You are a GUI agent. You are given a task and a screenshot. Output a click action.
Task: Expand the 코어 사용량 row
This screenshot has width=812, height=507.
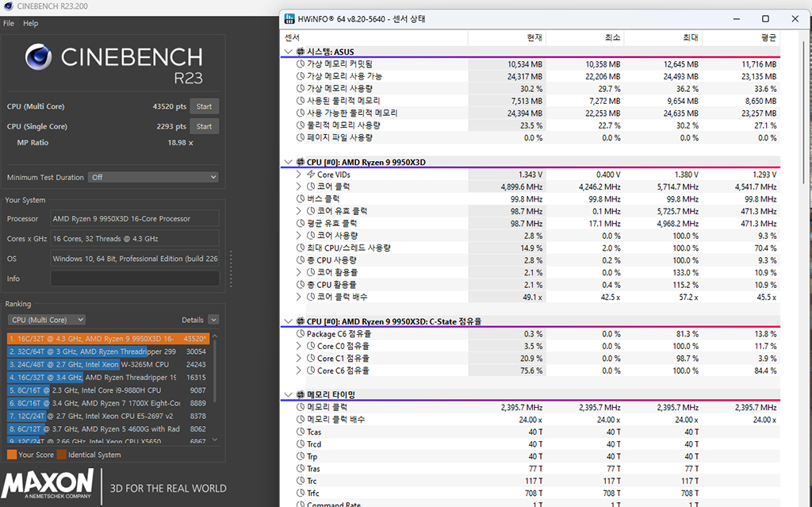299,236
